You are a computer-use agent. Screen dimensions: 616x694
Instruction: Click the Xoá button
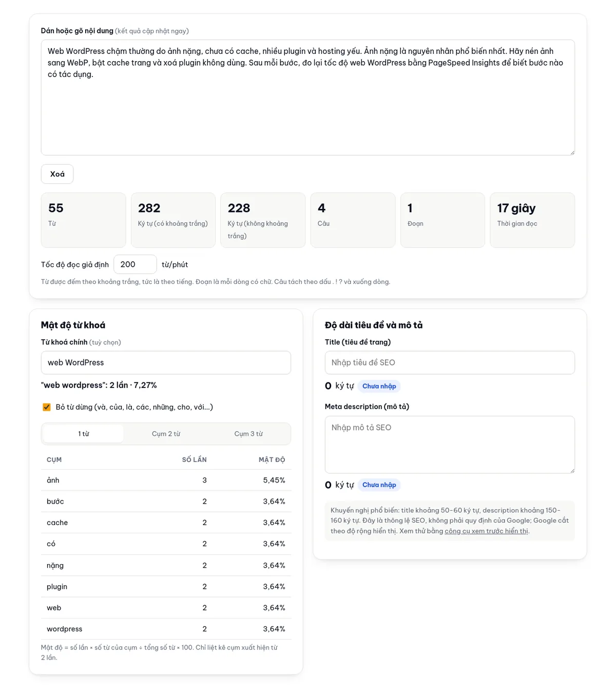[x=57, y=174]
